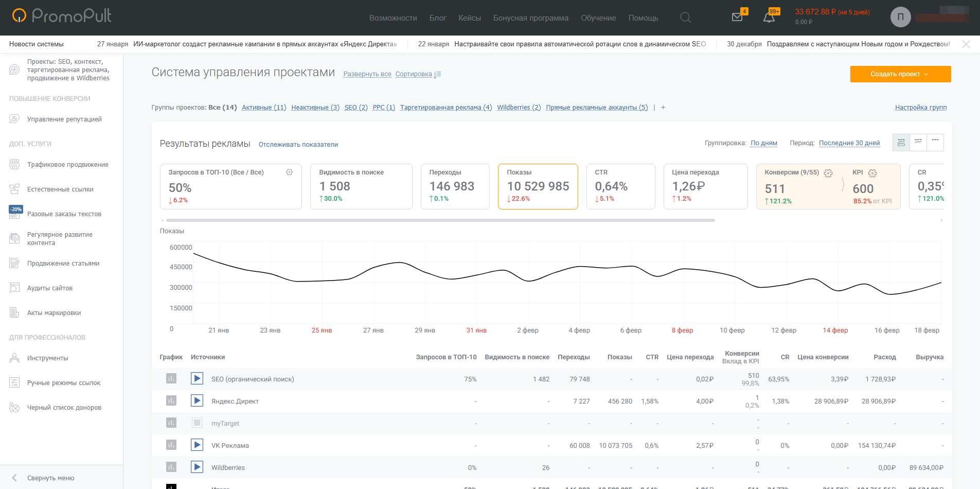Open the notifications bell icon
Screen dimensions: 980x489
coord(769,18)
